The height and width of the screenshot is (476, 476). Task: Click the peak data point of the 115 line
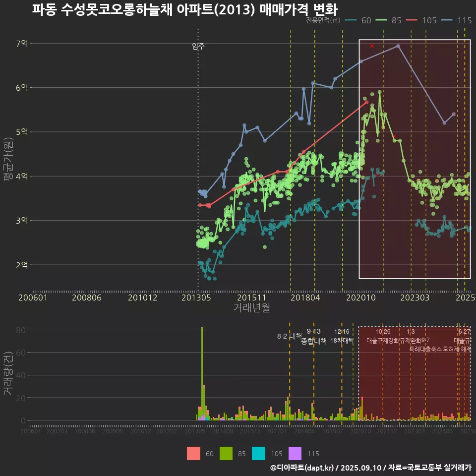[x=398, y=46]
